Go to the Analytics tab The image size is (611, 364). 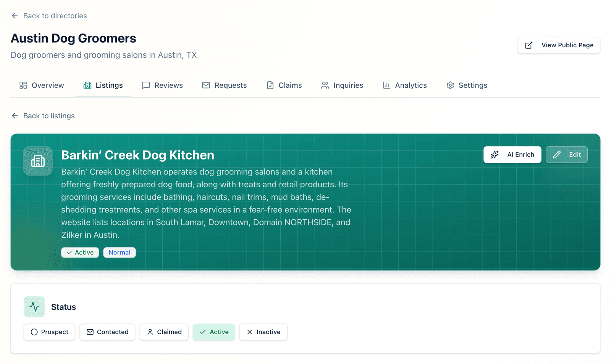tap(405, 85)
